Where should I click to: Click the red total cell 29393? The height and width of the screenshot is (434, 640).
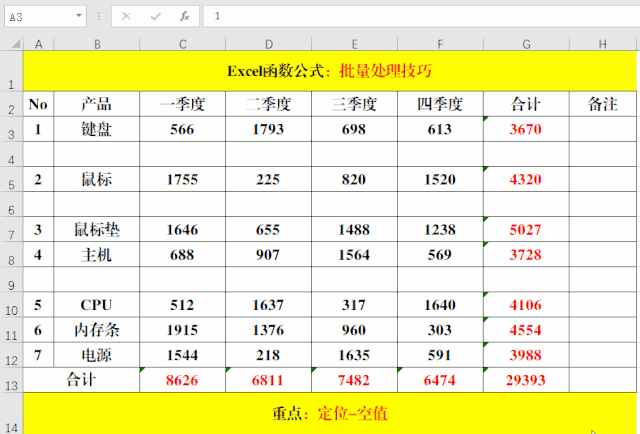pos(526,381)
